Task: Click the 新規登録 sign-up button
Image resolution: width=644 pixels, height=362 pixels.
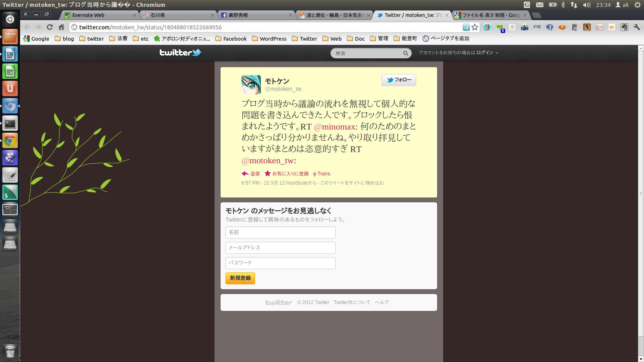Action: pyautogui.click(x=240, y=278)
